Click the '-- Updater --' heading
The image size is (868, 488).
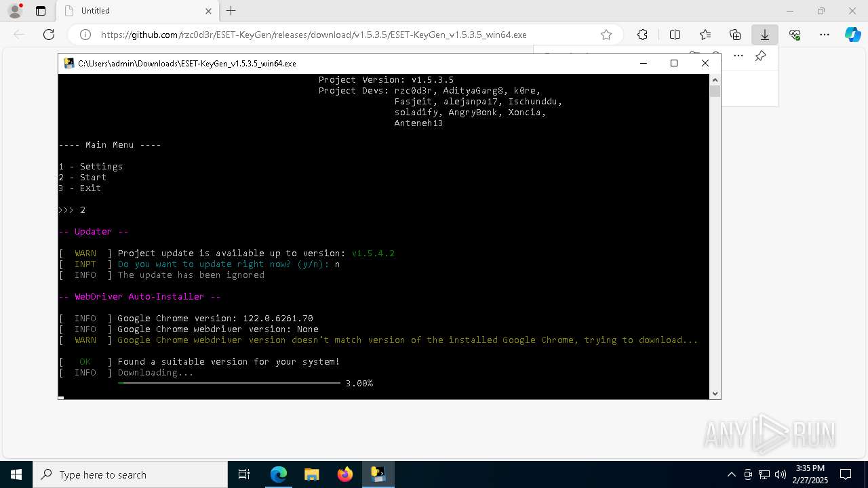(94, 231)
